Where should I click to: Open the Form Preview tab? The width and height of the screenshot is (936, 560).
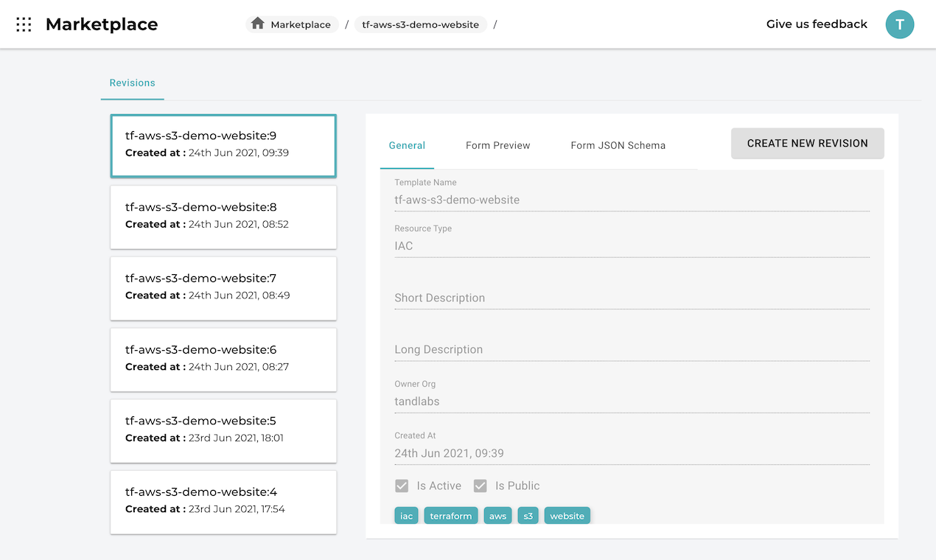coord(498,145)
